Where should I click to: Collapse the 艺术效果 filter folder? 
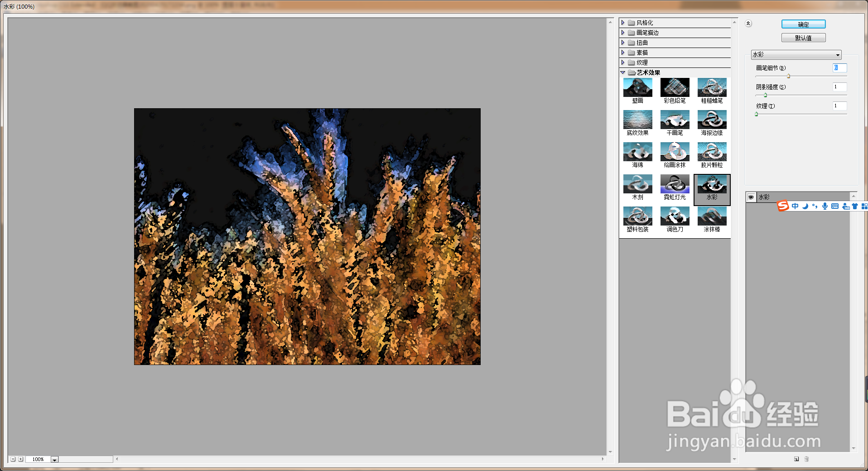pyautogui.click(x=623, y=72)
